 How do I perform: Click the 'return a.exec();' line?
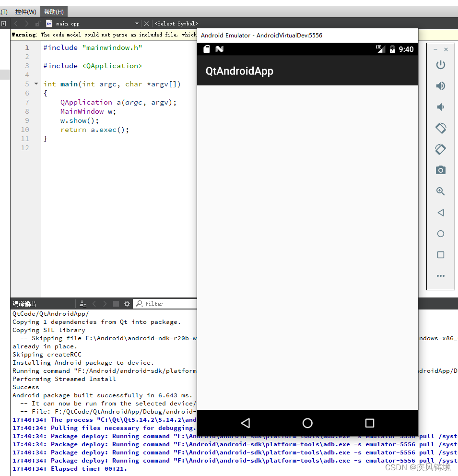point(94,130)
